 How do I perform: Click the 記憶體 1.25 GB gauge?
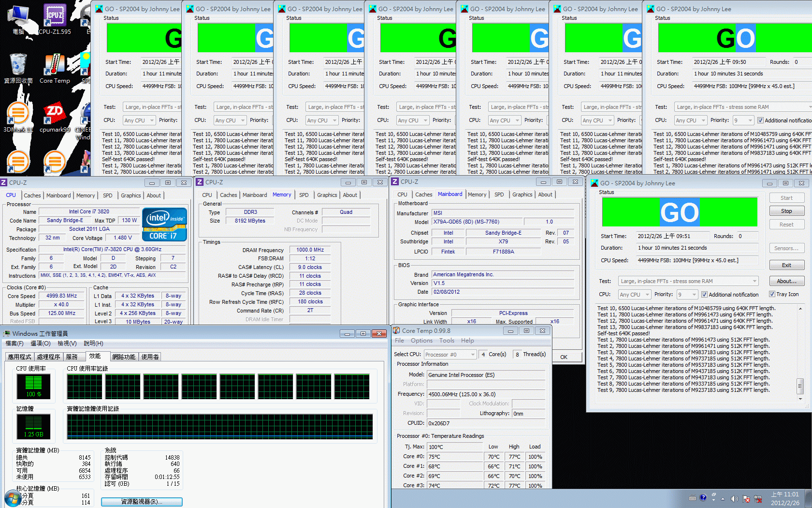(33, 426)
